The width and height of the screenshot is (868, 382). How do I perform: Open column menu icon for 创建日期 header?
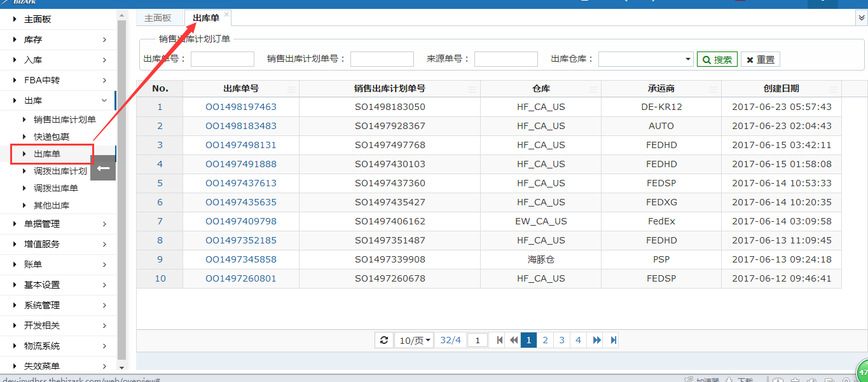click(x=834, y=89)
